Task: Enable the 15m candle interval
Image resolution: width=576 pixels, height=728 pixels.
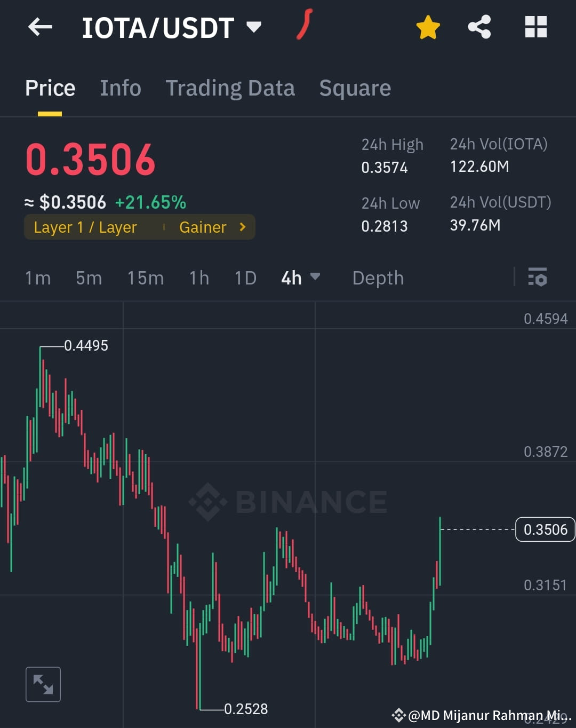Action: [146, 278]
